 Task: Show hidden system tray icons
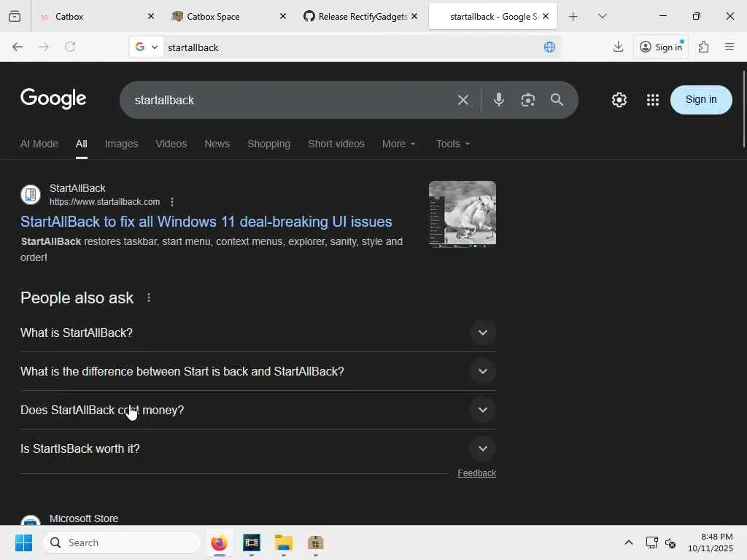pyautogui.click(x=629, y=542)
